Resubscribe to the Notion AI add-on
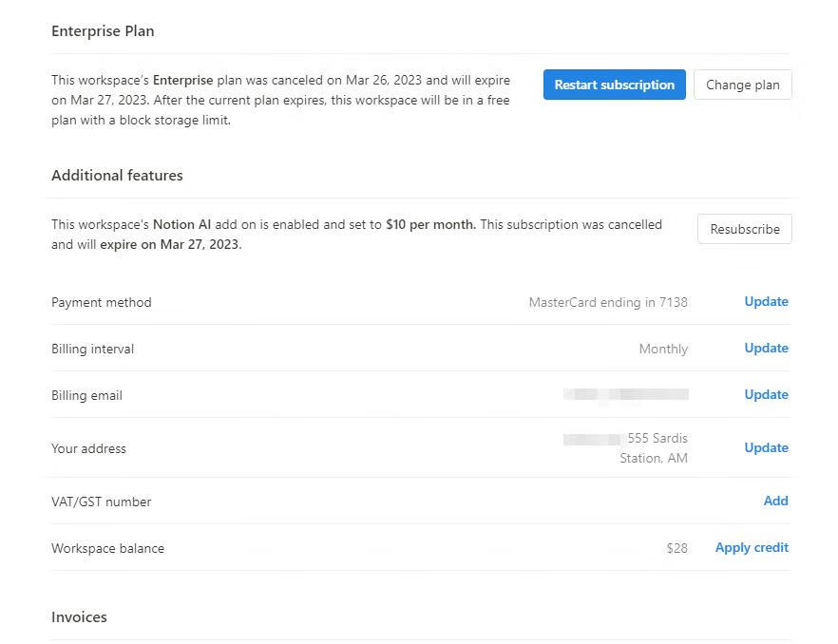Screen dimensions: 838x644 tap(744, 229)
